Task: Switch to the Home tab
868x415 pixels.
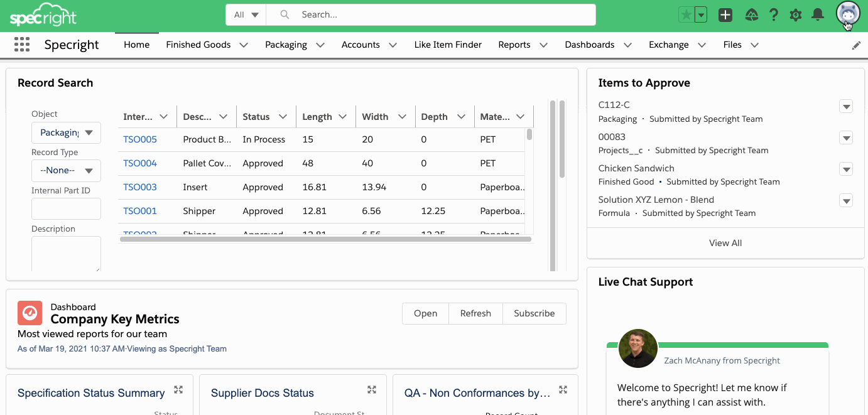Action: point(136,45)
